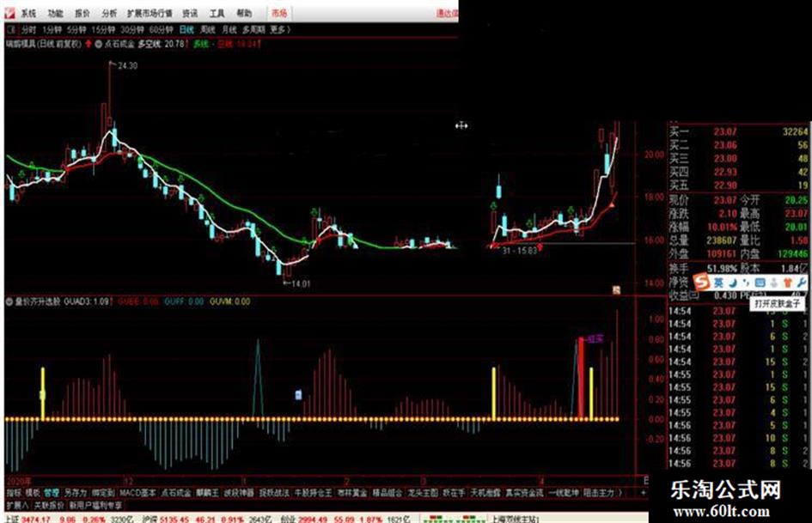
Task: Click the Sogou S input method icon
Action: (701, 283)
